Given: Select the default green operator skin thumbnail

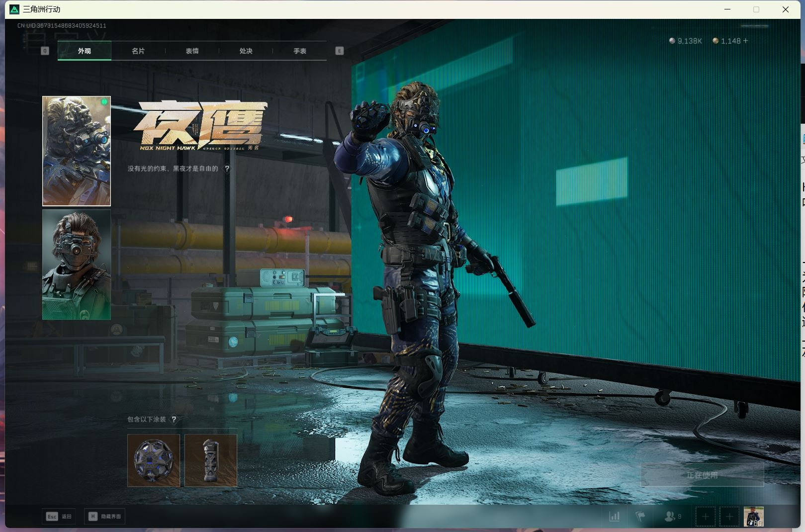Looking at the screenshot, I should (77, 264).
